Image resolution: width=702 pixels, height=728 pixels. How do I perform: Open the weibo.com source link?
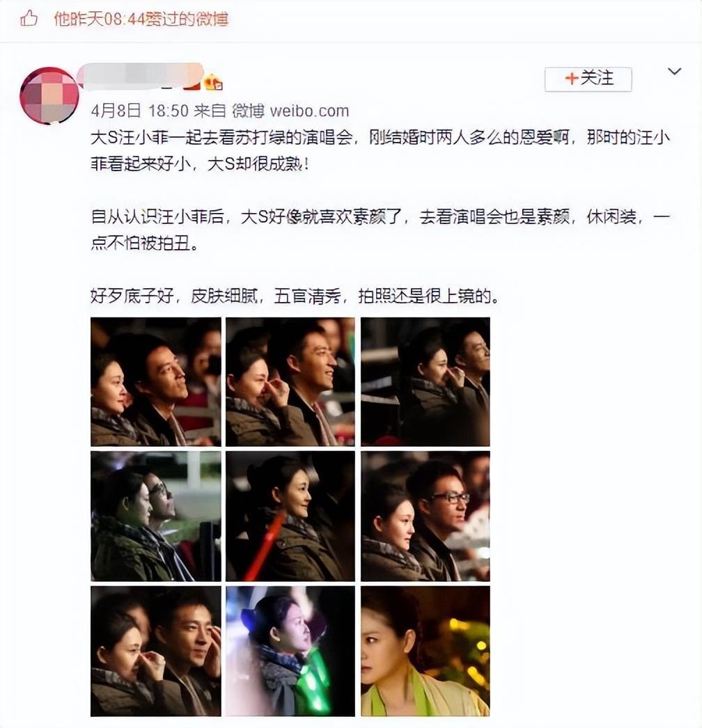coord(309,111)
